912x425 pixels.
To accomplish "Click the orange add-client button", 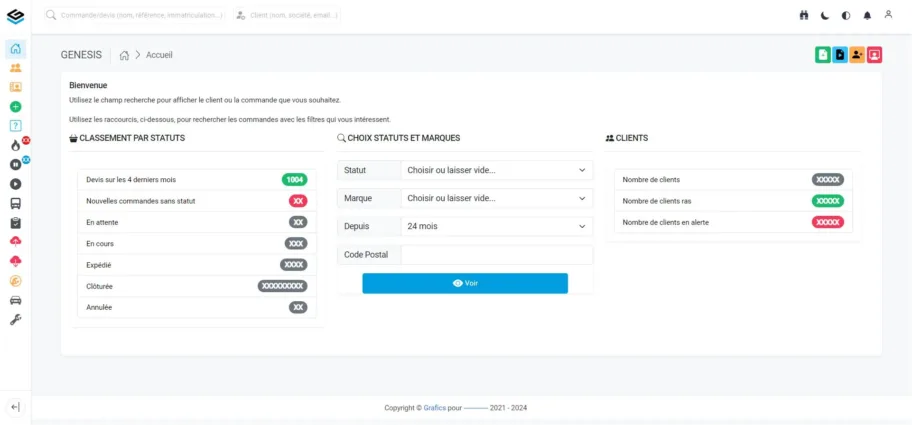I will [x=857, y=55].
